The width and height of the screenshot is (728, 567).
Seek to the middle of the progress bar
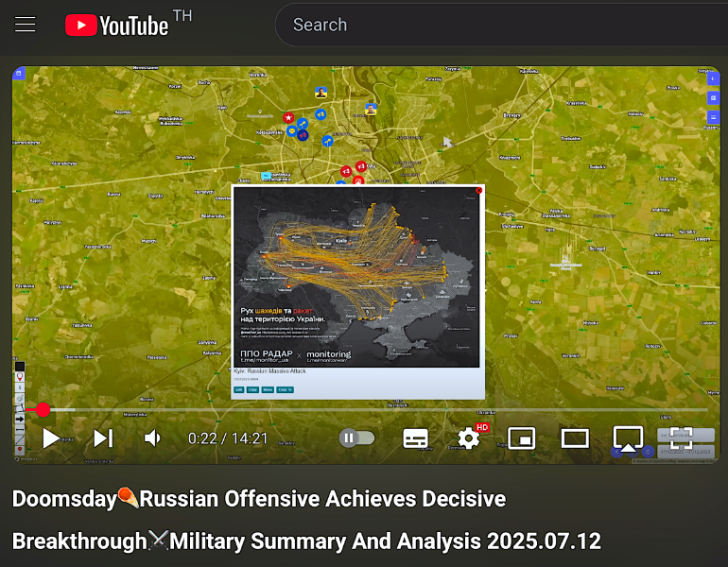(x=367, y=410)
